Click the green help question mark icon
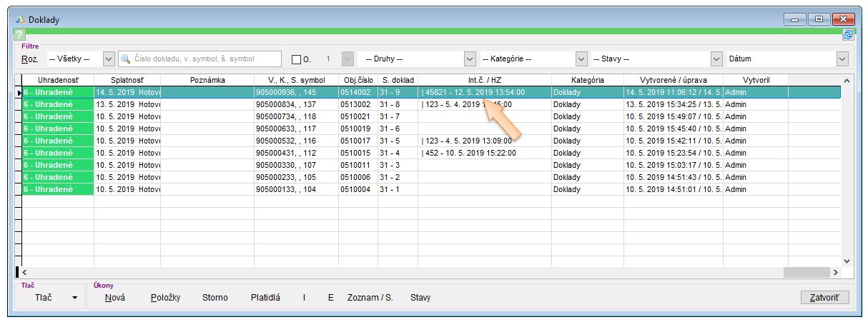Image resolution: width=868 pixels, height=327 pixels. 19,34
